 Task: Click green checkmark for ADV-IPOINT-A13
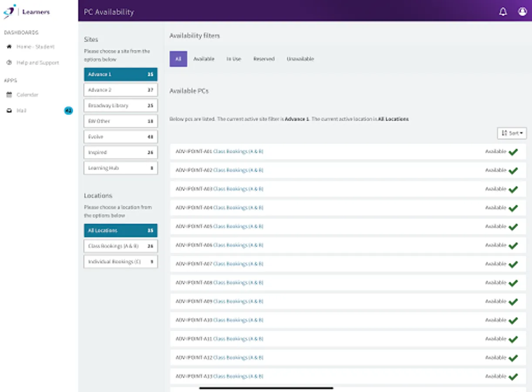tap(513, 376)
